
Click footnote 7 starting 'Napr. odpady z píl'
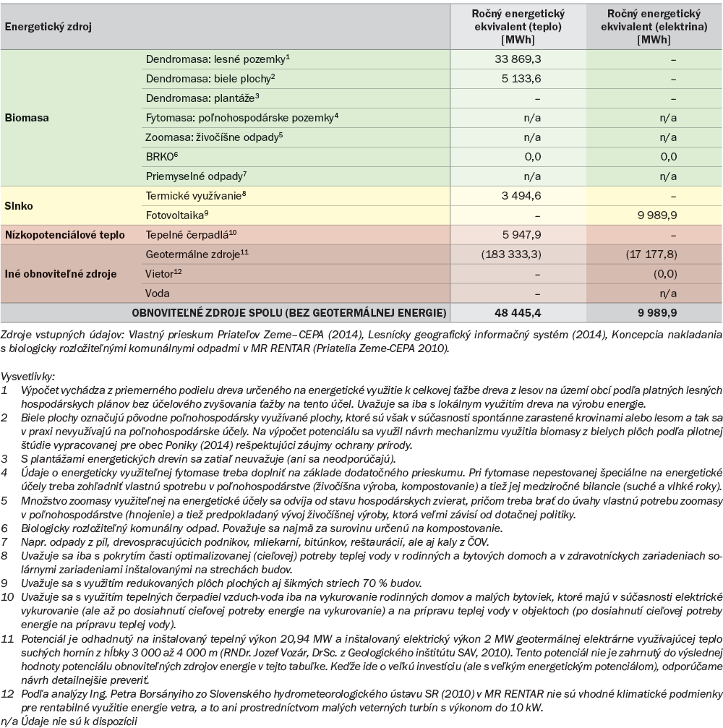point(244,541)
